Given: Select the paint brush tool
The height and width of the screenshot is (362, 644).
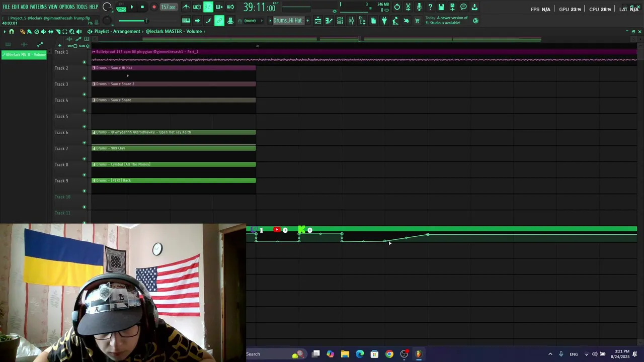Looking at the screenshot, I should point(30,32).
